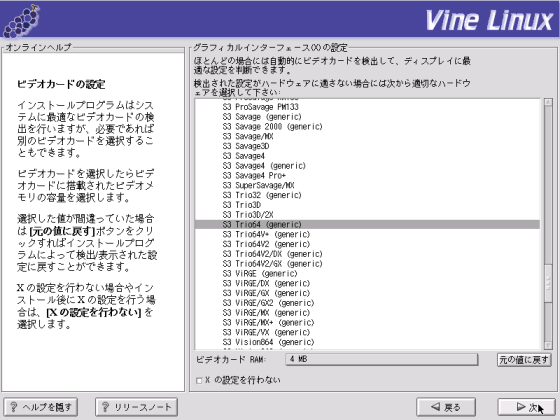Restore original values with 元の値に戻す
This screenshot has width=560, height=420.
click(x=524, y=360)
